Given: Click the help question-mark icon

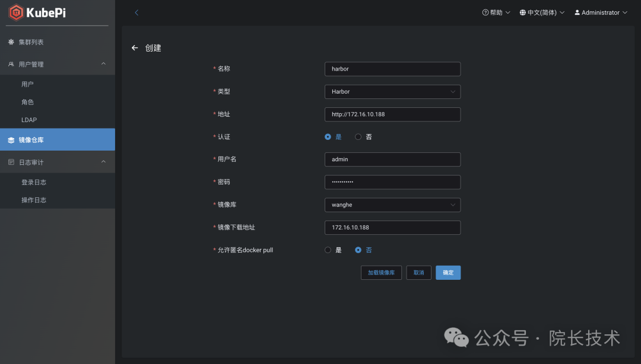Looking at the screenshot, I should [485, 12].
